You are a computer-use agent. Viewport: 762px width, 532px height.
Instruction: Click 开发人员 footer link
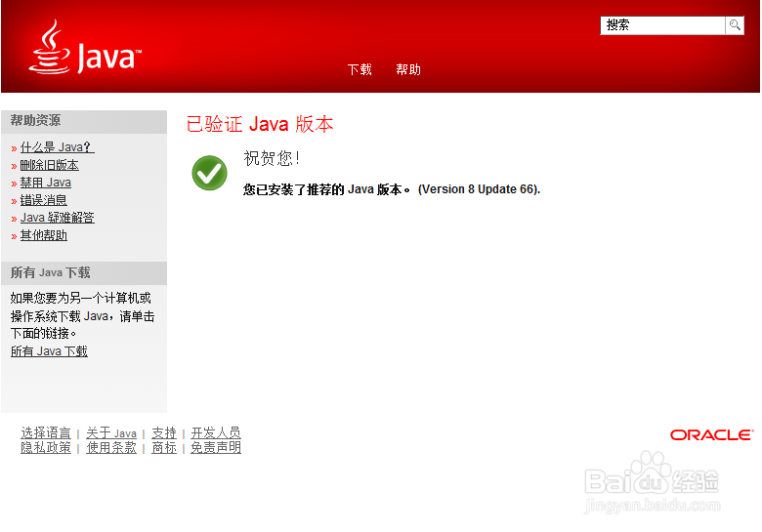pyautogui.click(x=216, y=432)
